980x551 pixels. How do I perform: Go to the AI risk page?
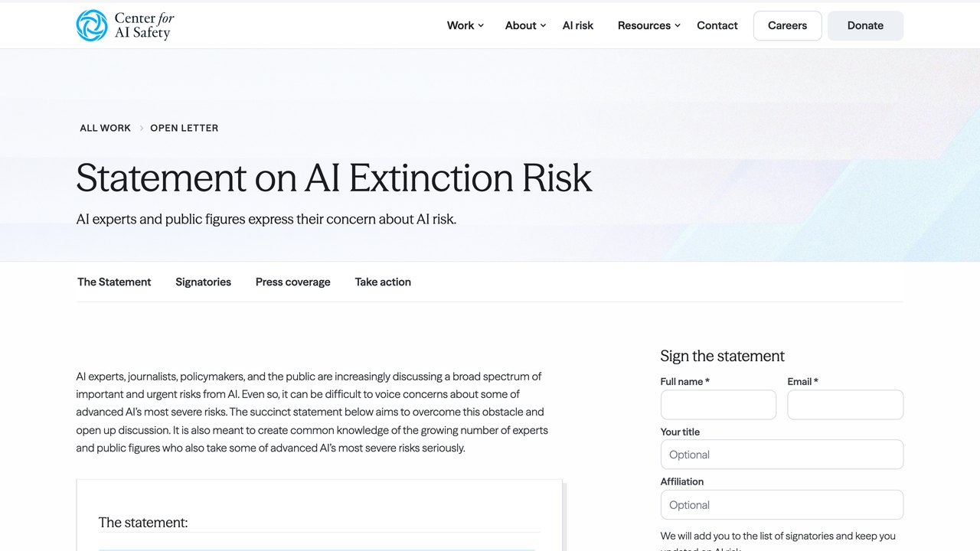pyautogui.click(x=578, y=25)
